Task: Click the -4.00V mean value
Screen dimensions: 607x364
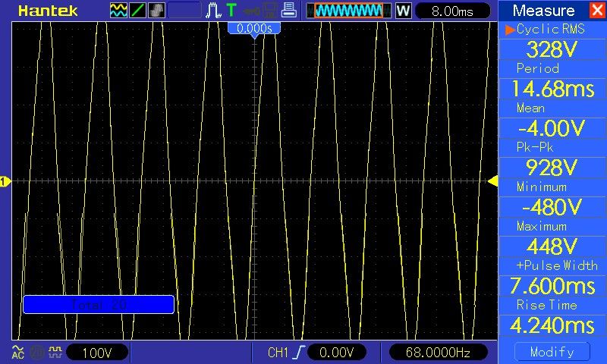Action: tap(552, 128)
